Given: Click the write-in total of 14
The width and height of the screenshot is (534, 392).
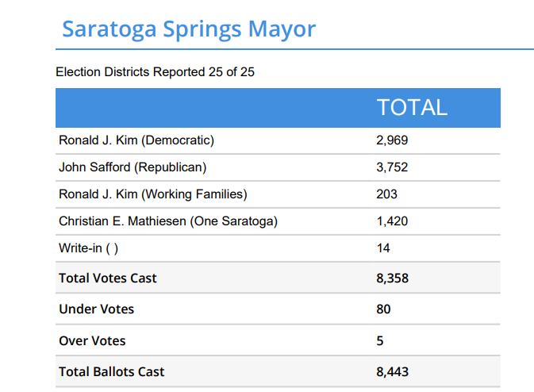Looking at the screenshot, I should tap(383, 248).
